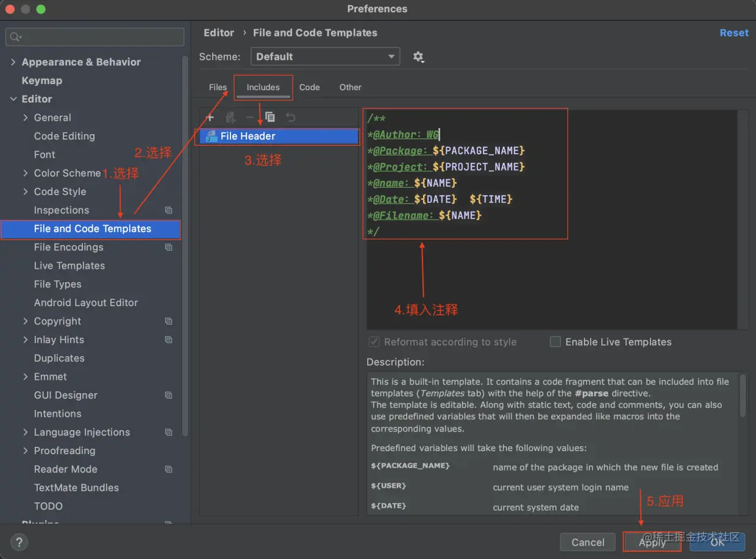Select File and Code Templates entry
Screen dimensions: 756x559
point(91,229)
